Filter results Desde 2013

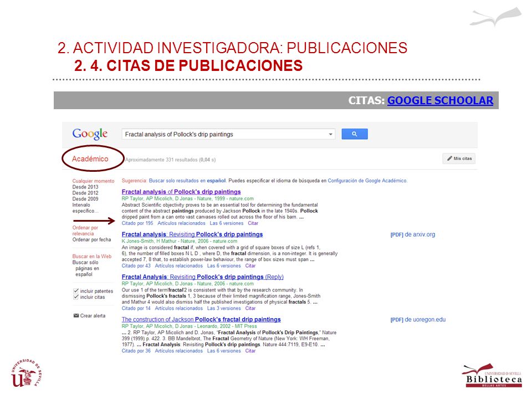[85, 187]
